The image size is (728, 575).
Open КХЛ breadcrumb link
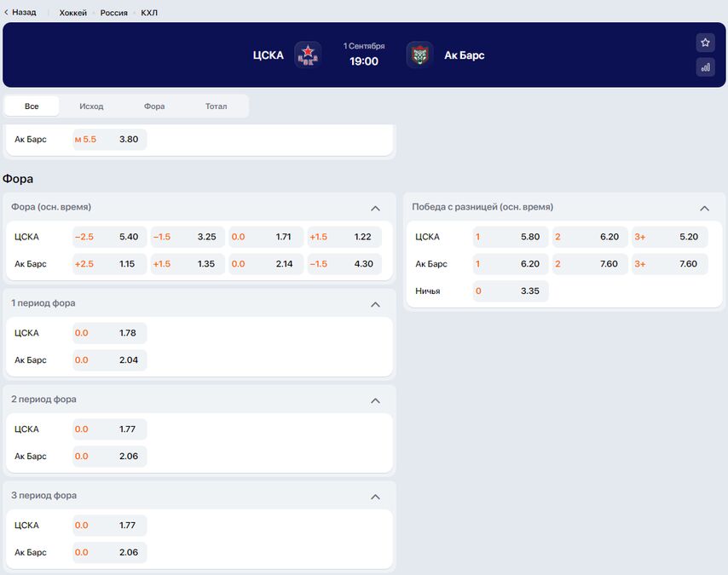pyautogui.click(x=149, y=13)
